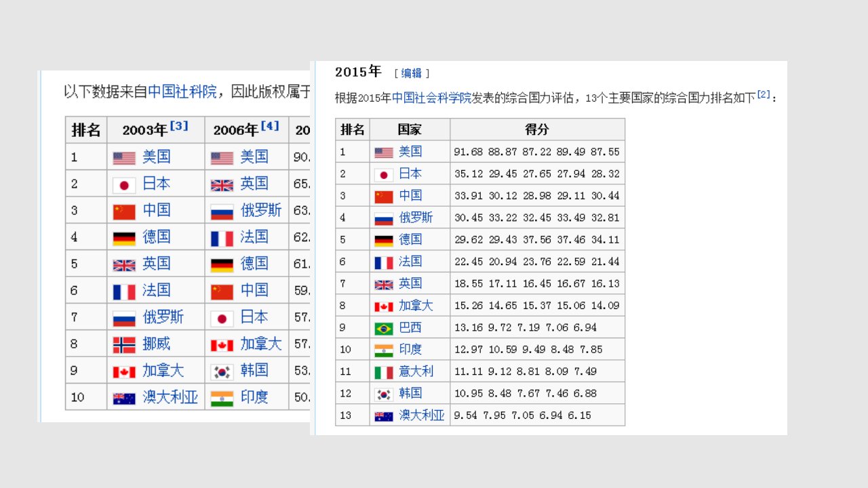Viewport: 868px width, 488px height.
Task: Open the 印度 link in the 2015 table
Action: click(x=410, y=350)
